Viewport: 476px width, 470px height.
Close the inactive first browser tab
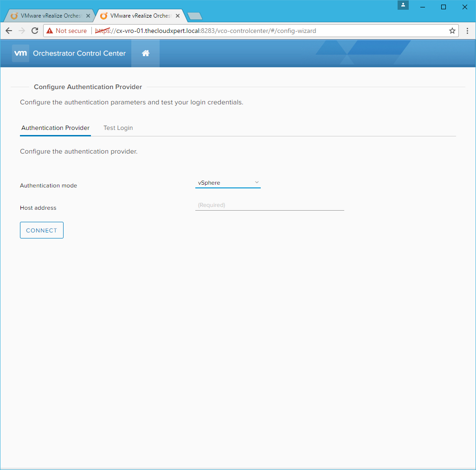click(x=88, y=16)
